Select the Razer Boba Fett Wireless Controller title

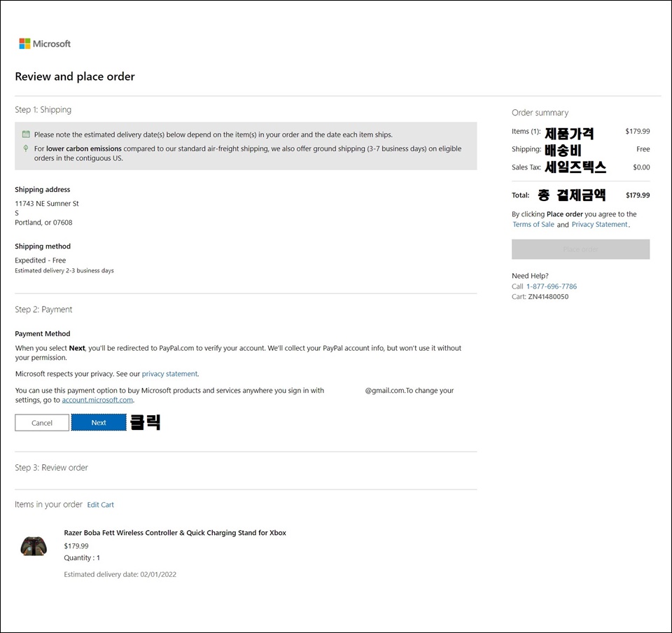[175, 533]
